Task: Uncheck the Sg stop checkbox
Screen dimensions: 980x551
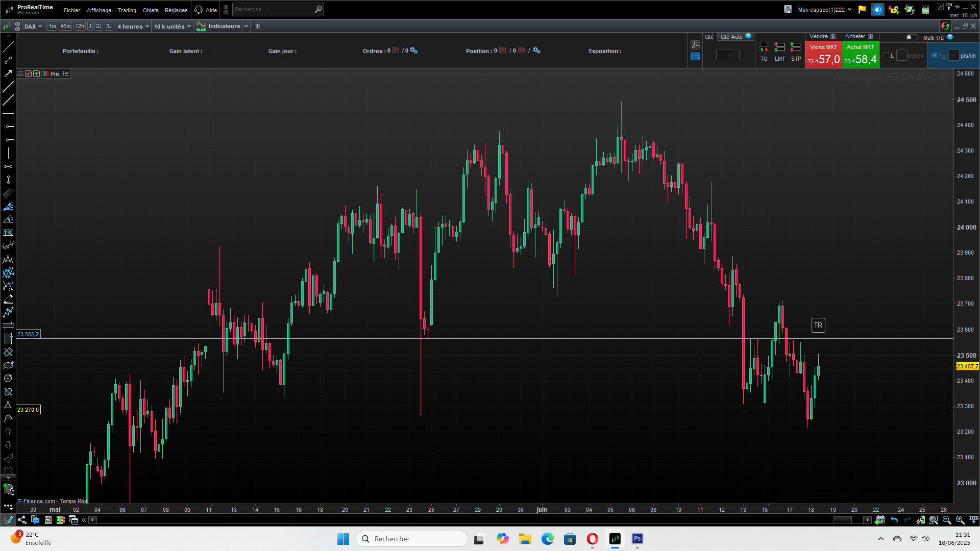Action: 935,56
